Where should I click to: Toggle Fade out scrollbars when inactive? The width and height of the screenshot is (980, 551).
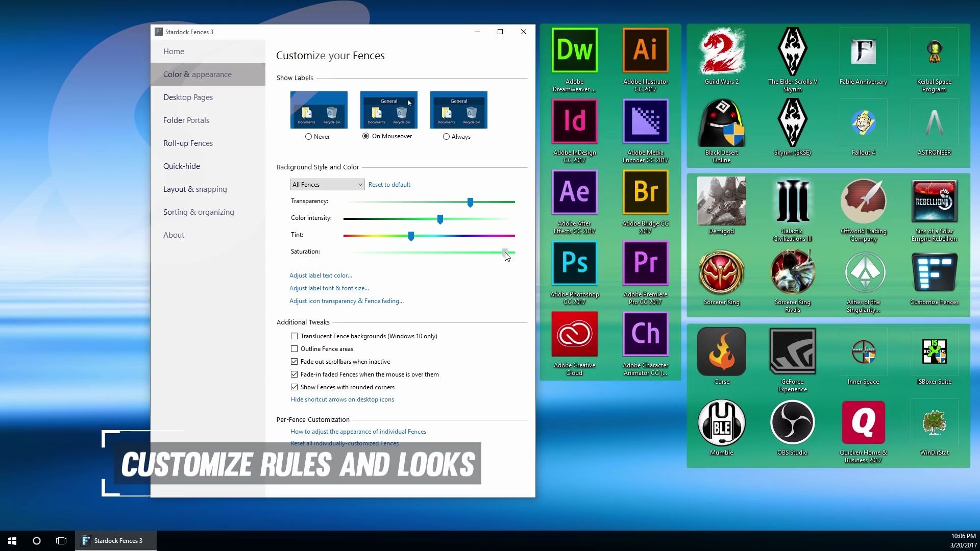point(294,362)
